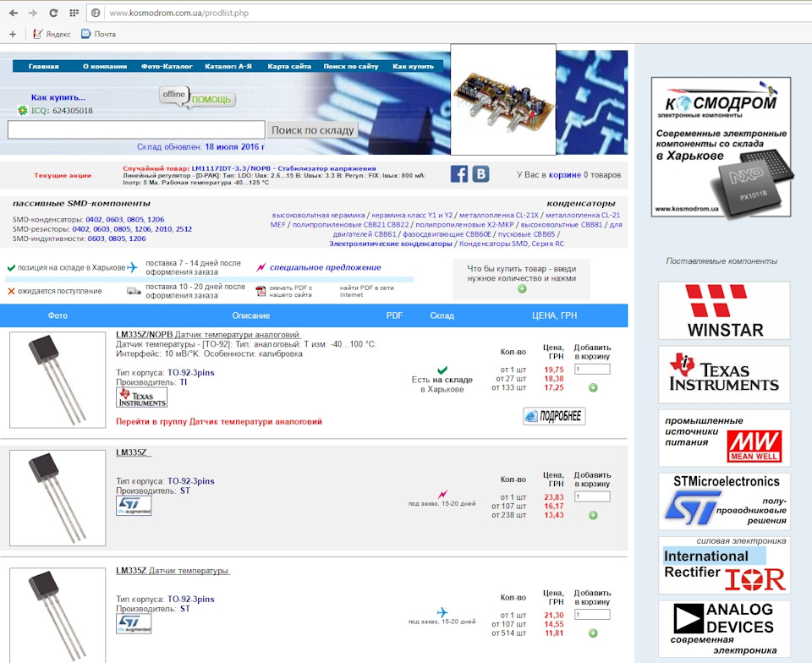Open the Яндекс bookmark
The width and height of the screenshot is (812, 663).
pos(52,34)
